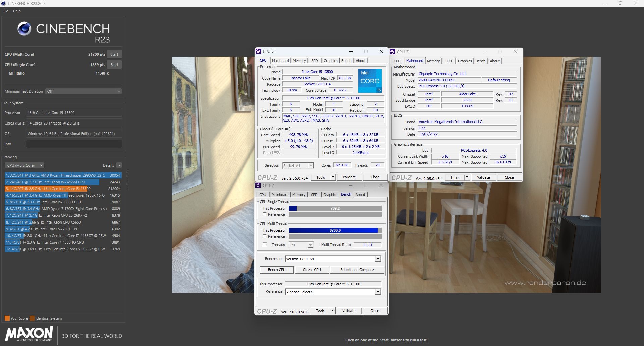This screenshot has height=346, width=644.
Task: Click Close in the Mainboard CPU-Z window
Action: click(x=509, y=177)
